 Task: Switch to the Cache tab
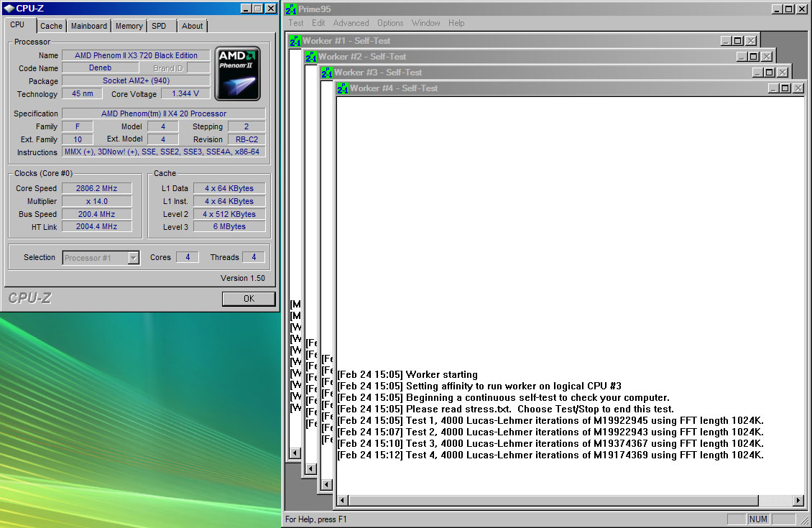(x=51, y=26)
